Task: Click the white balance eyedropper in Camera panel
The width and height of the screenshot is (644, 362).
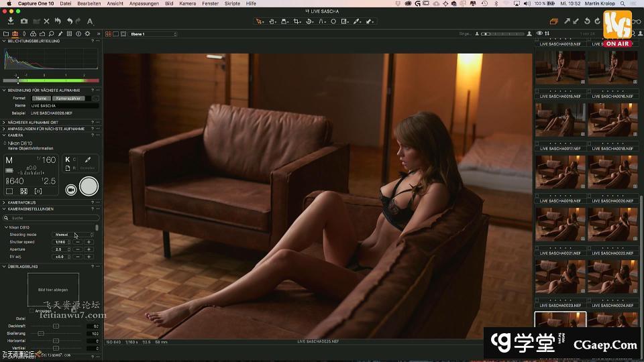Action: [x=87, y=160]
